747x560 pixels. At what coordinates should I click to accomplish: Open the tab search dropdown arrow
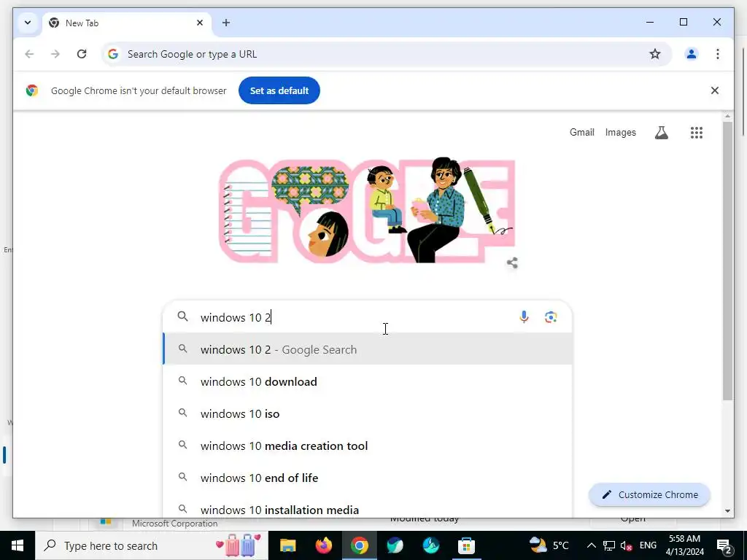point(28,23)
